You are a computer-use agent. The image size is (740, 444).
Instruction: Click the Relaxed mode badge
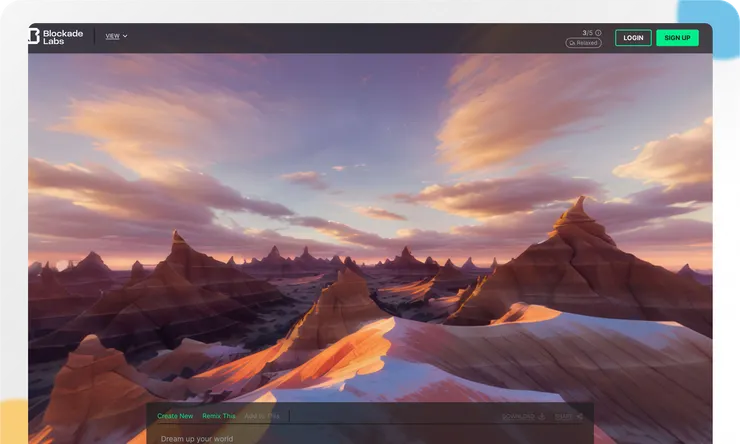tap(583, 43)
